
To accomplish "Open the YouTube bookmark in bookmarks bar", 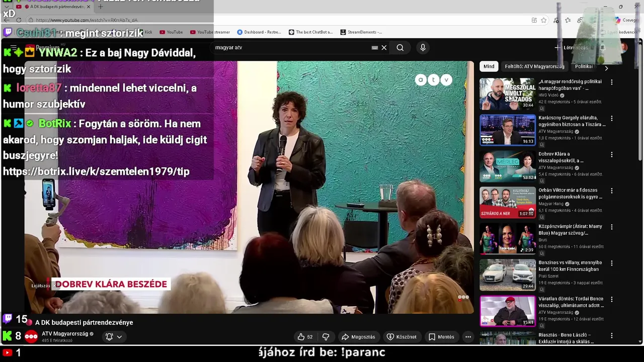I will coord(171,32).
